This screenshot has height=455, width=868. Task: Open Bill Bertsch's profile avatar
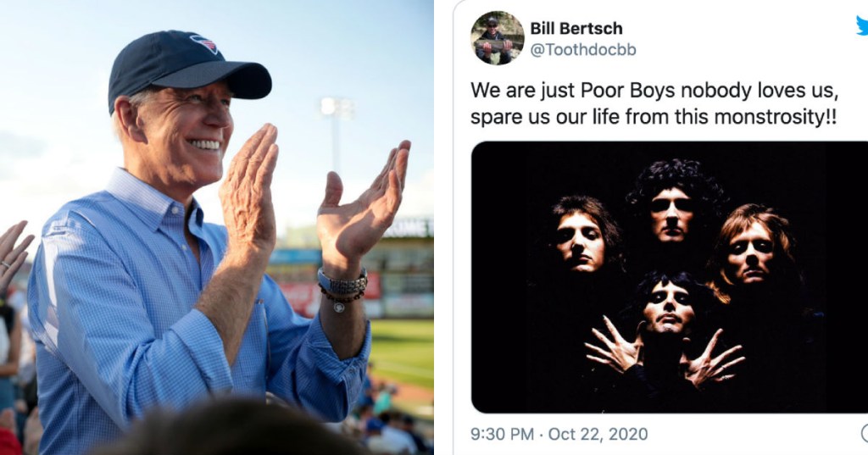498,38
